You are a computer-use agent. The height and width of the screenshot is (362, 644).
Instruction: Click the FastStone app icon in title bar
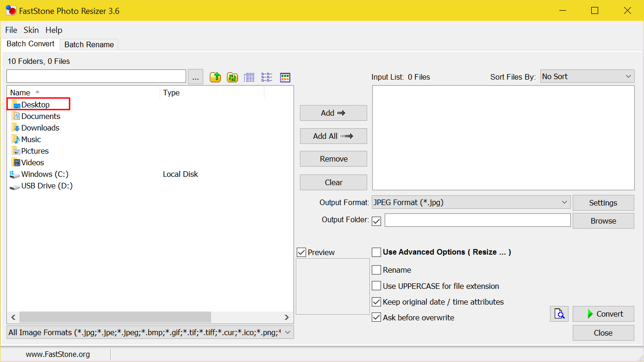[11, 10]
